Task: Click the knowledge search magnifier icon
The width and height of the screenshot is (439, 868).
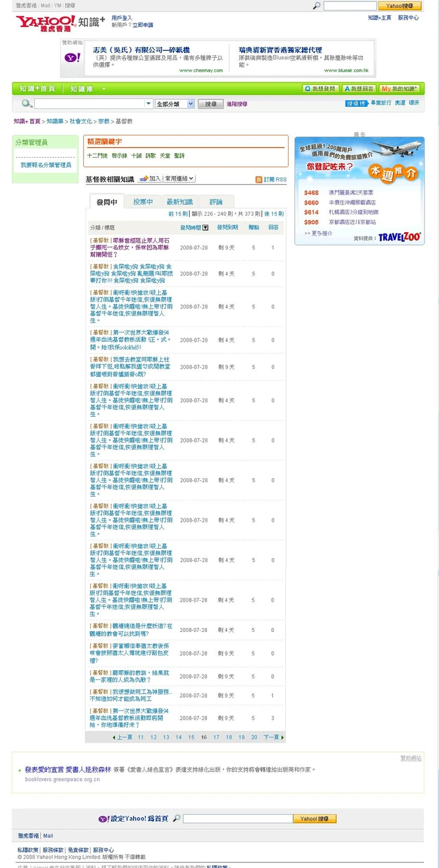Action: 27,104
